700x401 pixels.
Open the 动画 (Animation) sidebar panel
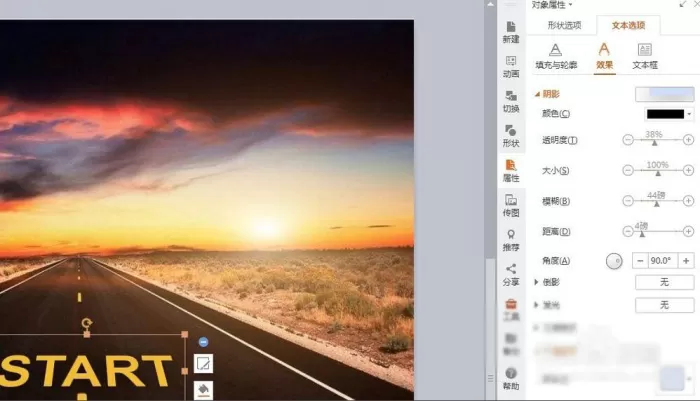(511, 67)
